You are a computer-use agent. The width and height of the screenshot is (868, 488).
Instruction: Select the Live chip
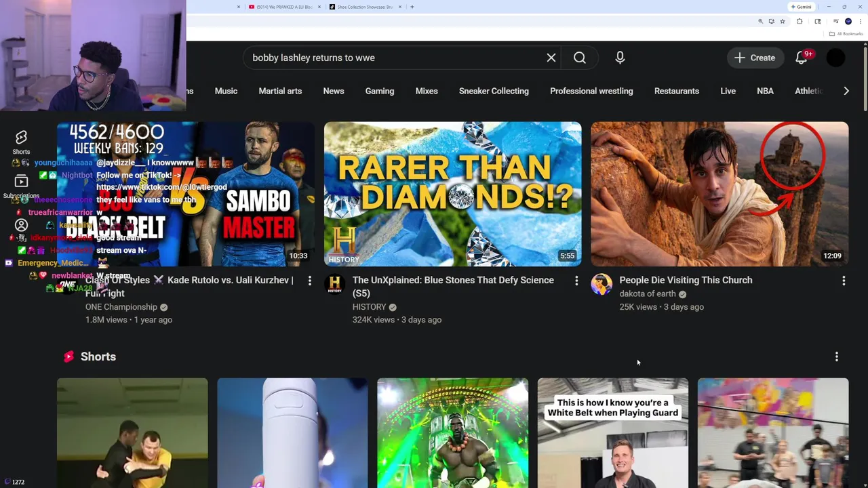(x=728, y=91)
